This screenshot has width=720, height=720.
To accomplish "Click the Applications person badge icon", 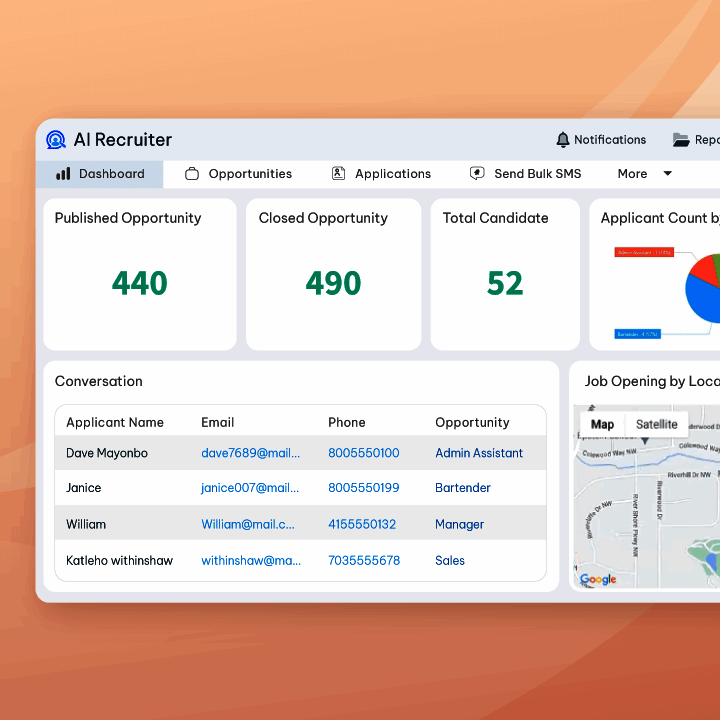I will (338, 174).
